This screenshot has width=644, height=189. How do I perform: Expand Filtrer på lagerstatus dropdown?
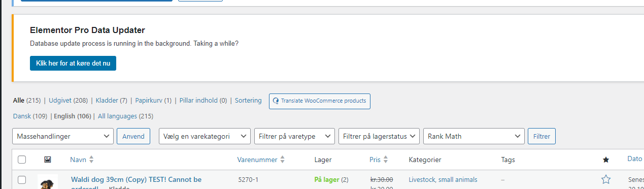tap(379, 136)
